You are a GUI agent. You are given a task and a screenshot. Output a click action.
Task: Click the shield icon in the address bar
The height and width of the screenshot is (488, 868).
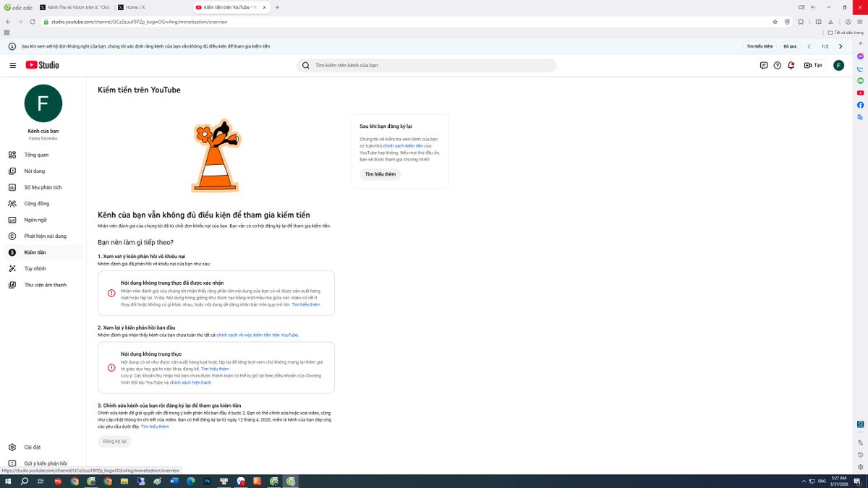[787, 22]
